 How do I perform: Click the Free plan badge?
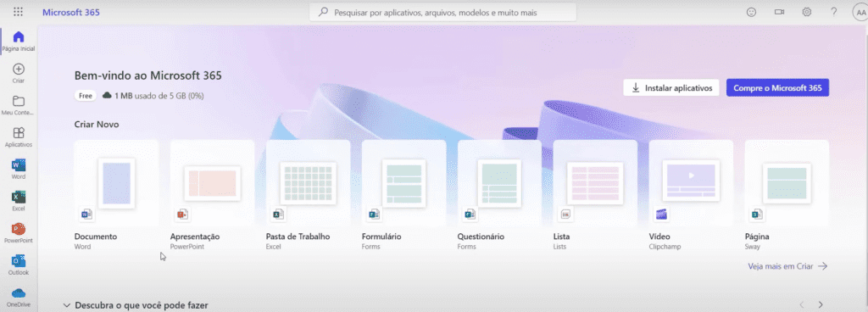click(x=86, y=96)
